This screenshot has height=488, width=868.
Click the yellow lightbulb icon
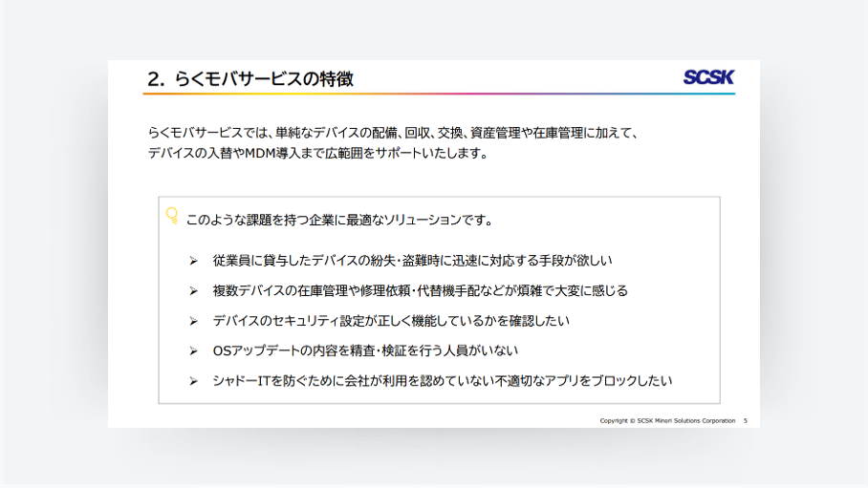(x=172, y=216)
